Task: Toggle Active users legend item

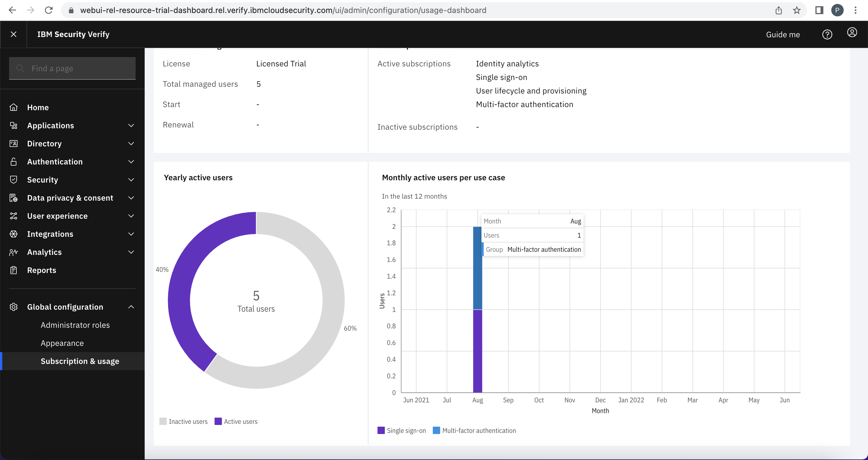Action: [236, 421]
